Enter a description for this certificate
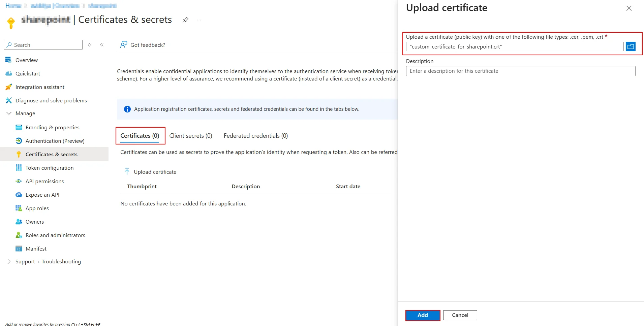Image resolution: width=644 pixels, height=326 pixels. [521, 71]
